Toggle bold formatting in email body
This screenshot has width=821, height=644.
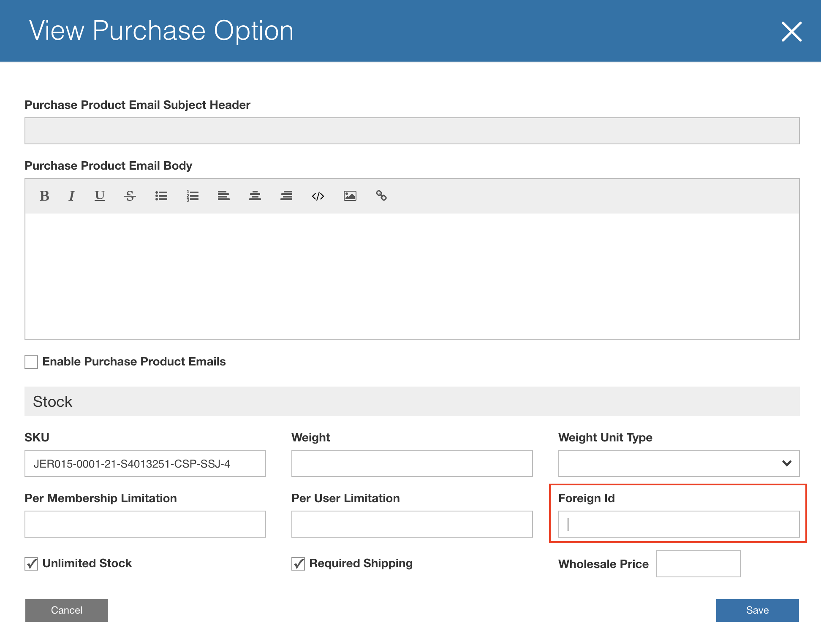click(44, 196)
